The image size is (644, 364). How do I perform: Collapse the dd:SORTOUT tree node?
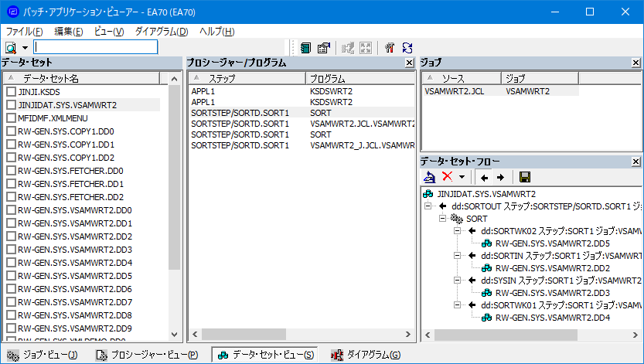(x=428, y=206)
